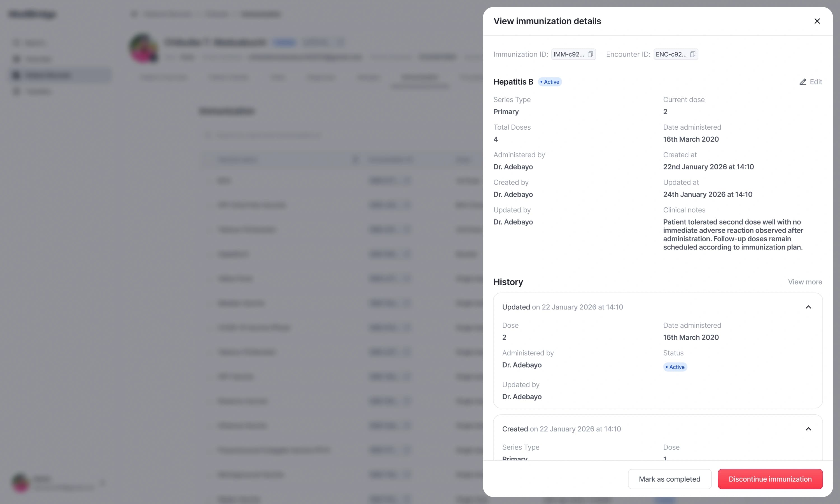Click the user avatar in background sidebar

(20, 483)
